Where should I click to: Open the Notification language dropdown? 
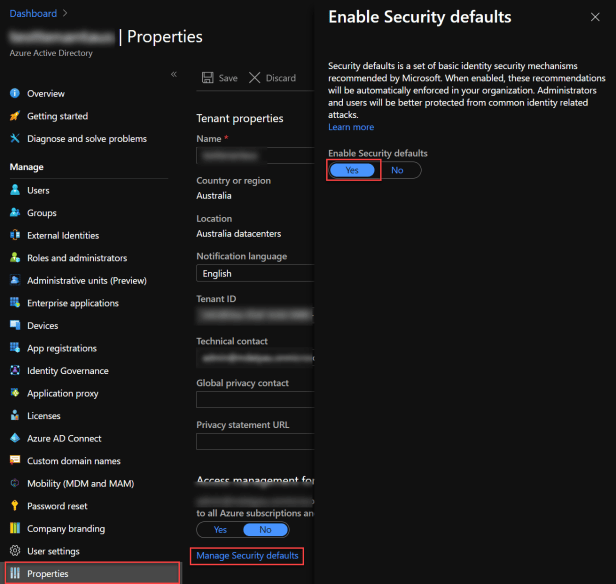(x=255, y=273)
